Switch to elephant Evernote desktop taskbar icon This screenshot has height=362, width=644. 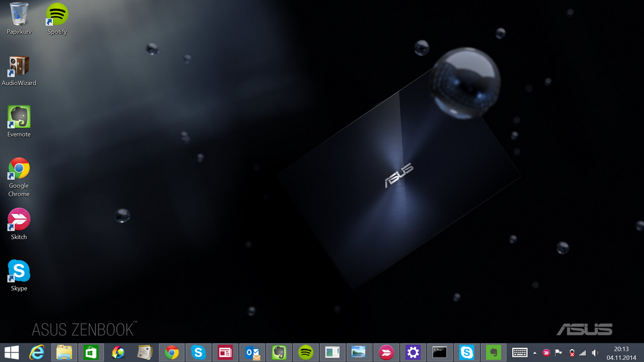pos(279,352)
